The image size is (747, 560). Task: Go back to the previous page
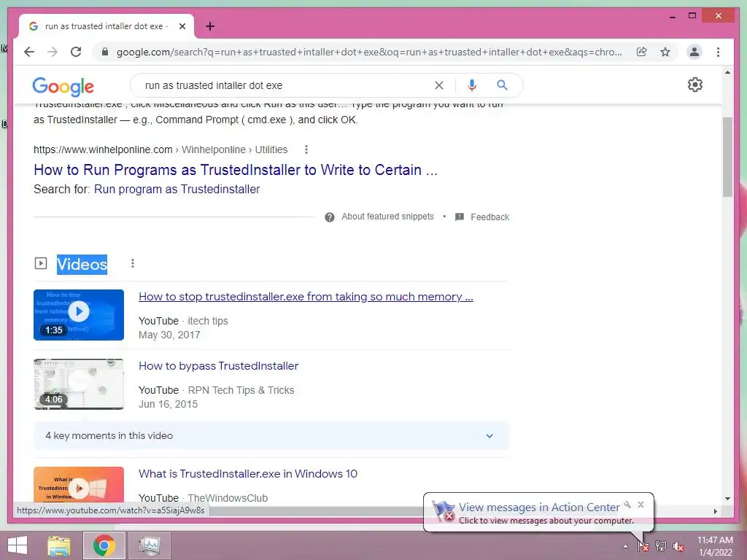[29, 52]
